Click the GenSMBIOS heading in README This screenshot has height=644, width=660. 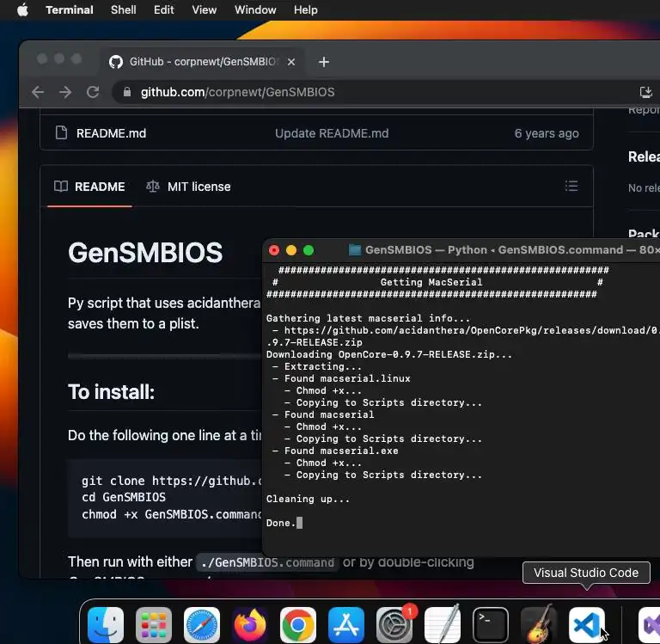145,252
